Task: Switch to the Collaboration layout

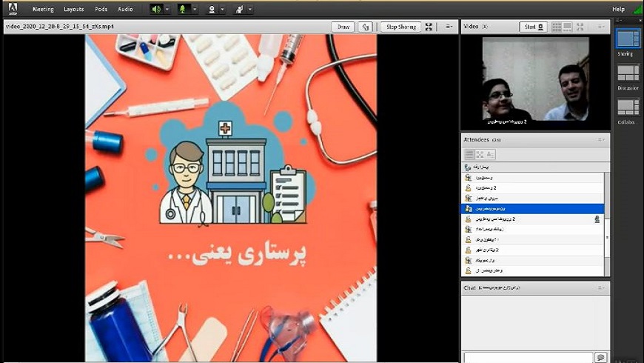Action: [x=628, y=107]
